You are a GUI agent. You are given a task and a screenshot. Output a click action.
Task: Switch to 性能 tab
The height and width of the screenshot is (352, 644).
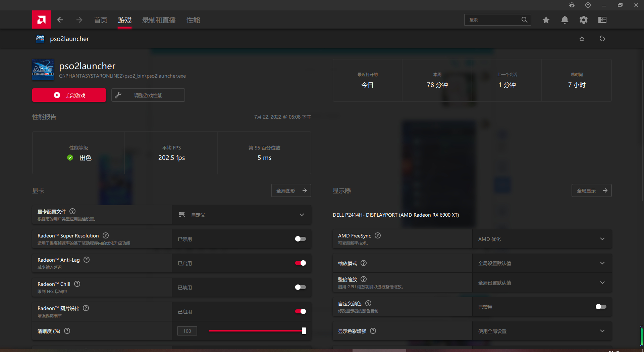[x=193, y=20]
